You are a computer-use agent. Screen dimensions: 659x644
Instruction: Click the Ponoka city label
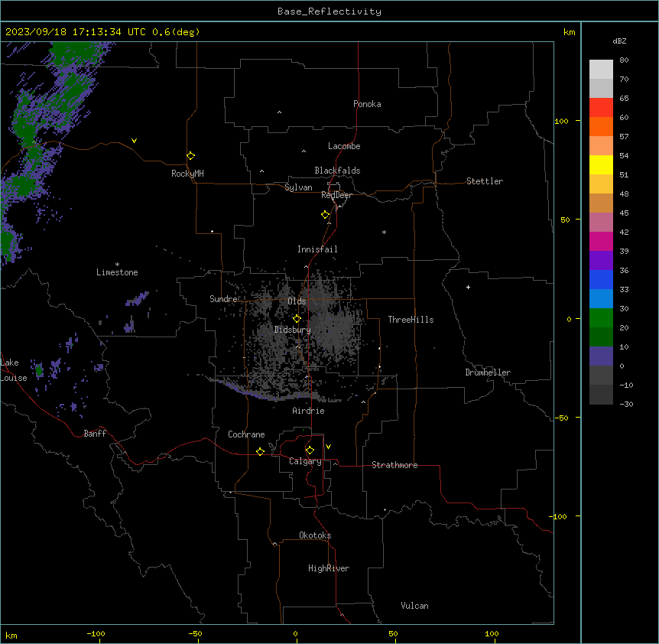367,104
